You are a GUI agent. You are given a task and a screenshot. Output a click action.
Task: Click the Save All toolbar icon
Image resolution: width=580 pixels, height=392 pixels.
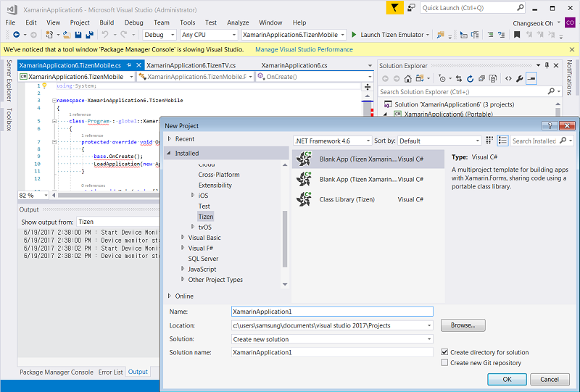point(88,35)
